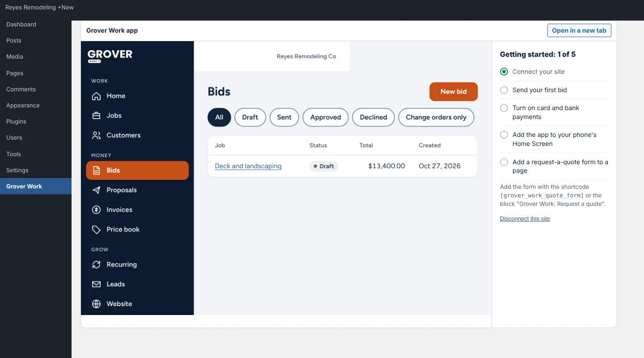
Task: Click the Bids document icon
Action: (x=96, y=170)
